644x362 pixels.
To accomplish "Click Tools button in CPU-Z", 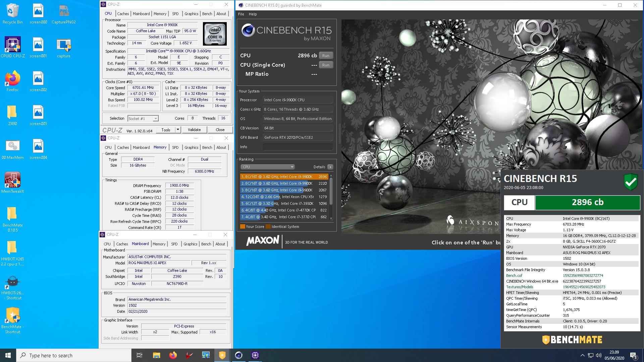I will [x=166, y=130].
